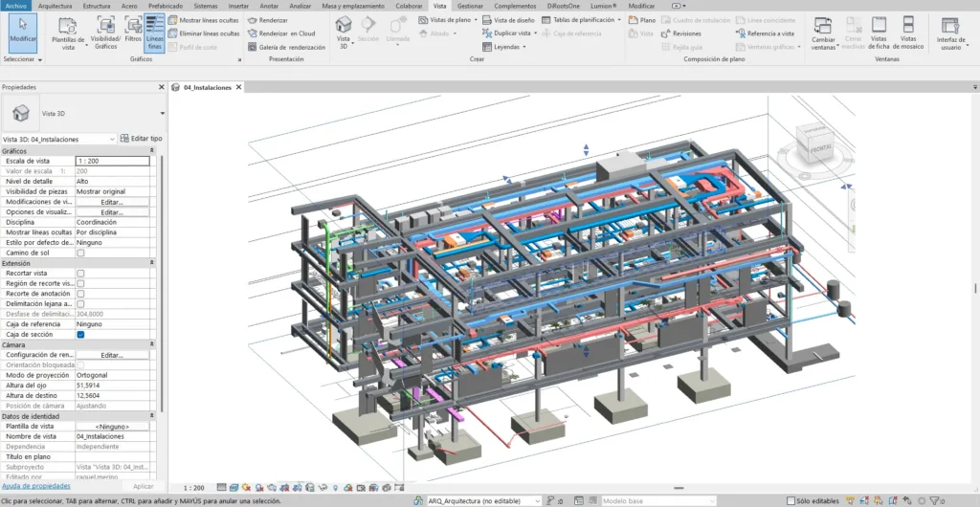Viewport: 980px width, 507px height.
Task: Check the Camino de sol box
Action: point(80,253)
